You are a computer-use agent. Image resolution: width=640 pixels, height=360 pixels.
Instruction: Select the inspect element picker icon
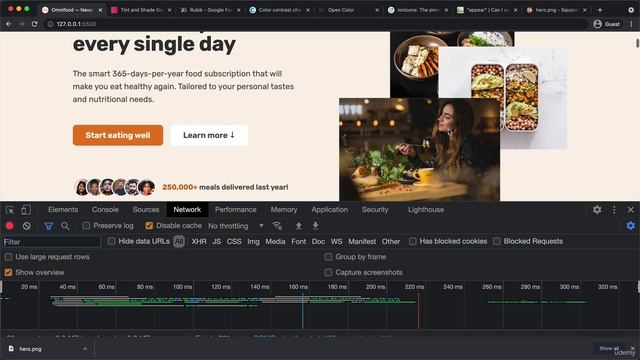coord(10,210)
